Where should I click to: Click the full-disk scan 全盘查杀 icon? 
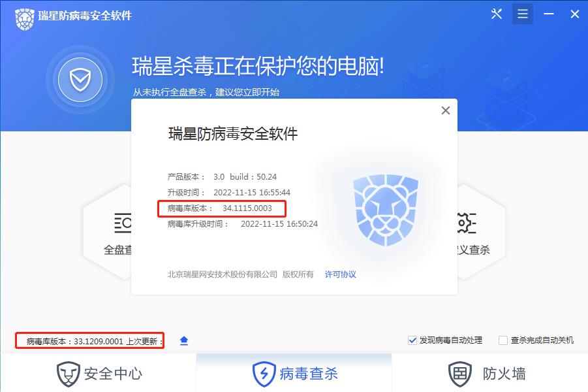click(123, 223)
